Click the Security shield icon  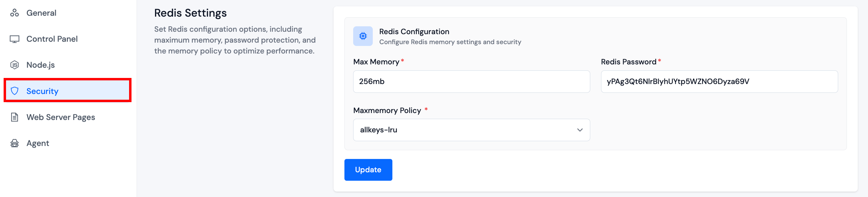pos(14,91)
